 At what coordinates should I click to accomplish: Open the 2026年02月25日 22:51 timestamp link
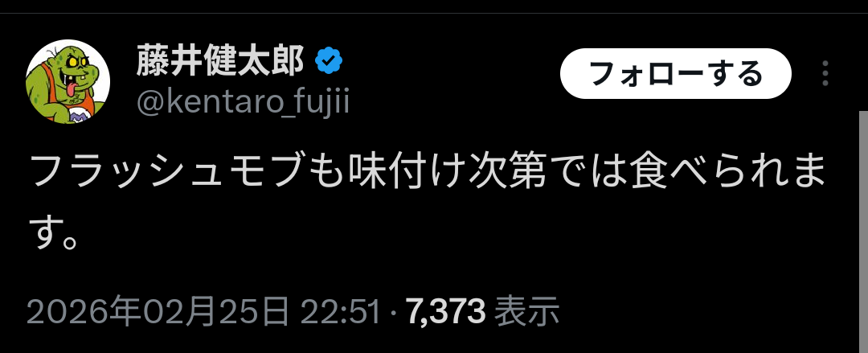pos(204,313)
